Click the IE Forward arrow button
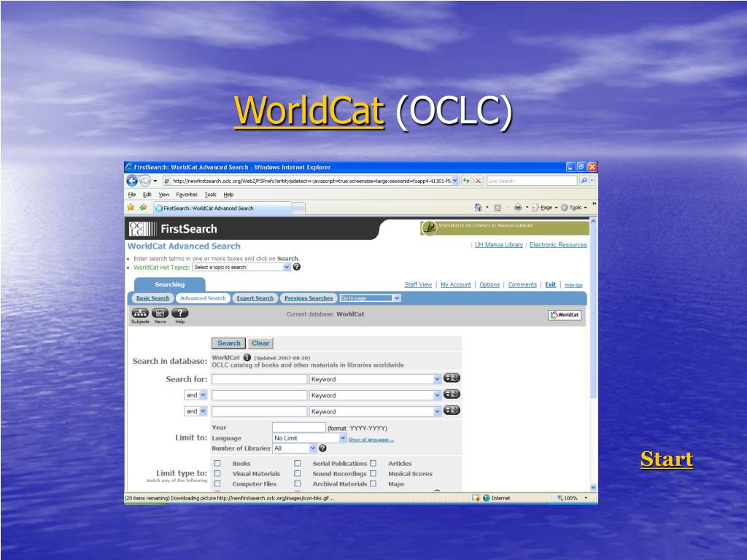 pos(144,181)
